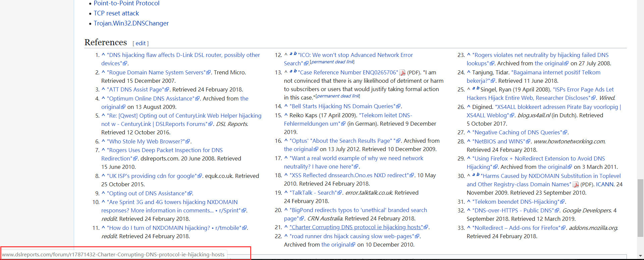Image resolution: width=644 pixels, height=260 pixels.
Task: Open "Charter Corrupting DNS protocol" reference link
Action: (x=357, y=227)
